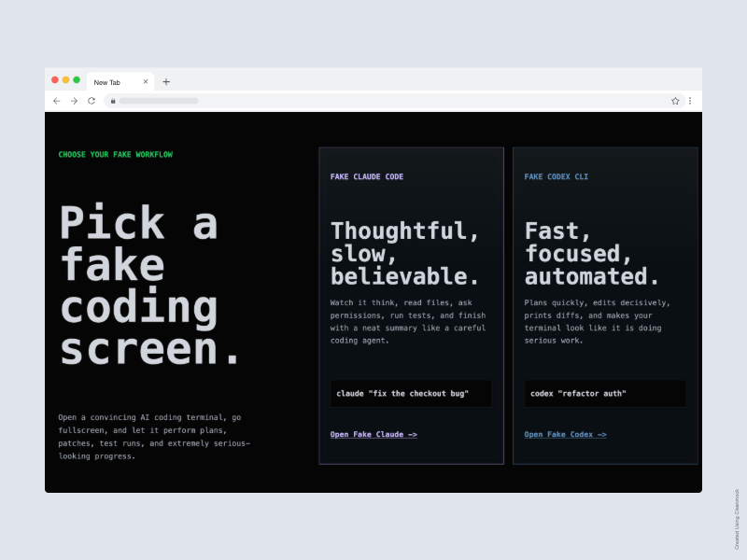Click the yellow minimize window button
The height and width of the screenshot is (560, 747).
[65, 80]
